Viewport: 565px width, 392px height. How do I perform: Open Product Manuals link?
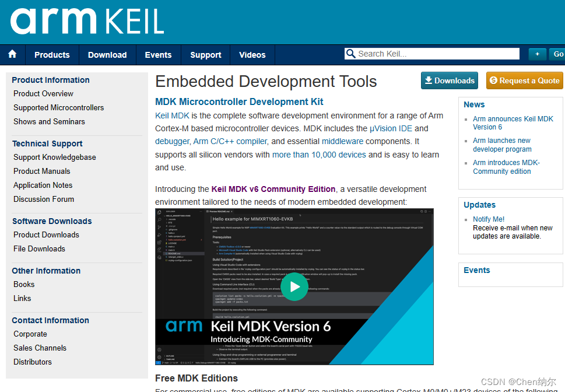(42, 171)
